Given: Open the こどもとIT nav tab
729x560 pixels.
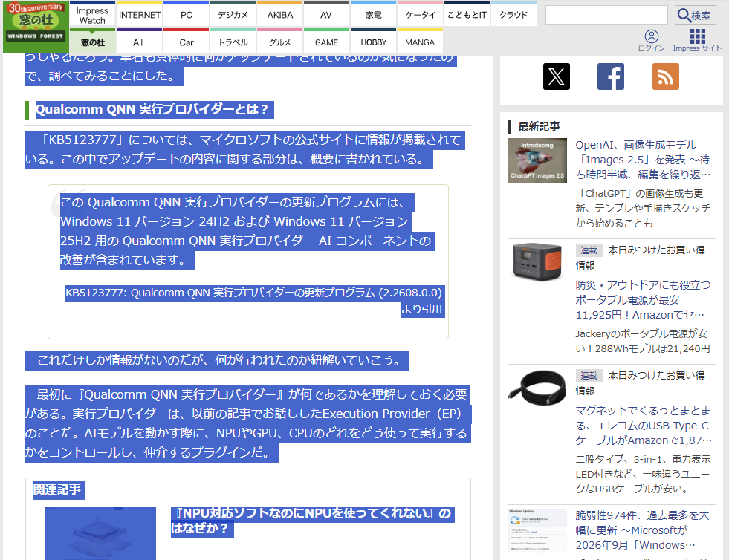Looking at the screenshot, I should pyautogui.click(x=467, y=16).
